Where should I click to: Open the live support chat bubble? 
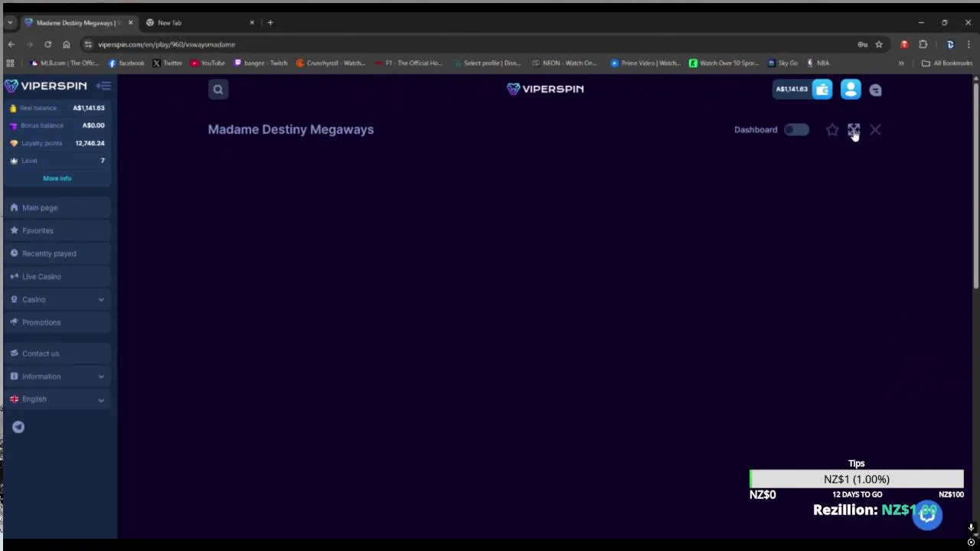click(927, 514)
